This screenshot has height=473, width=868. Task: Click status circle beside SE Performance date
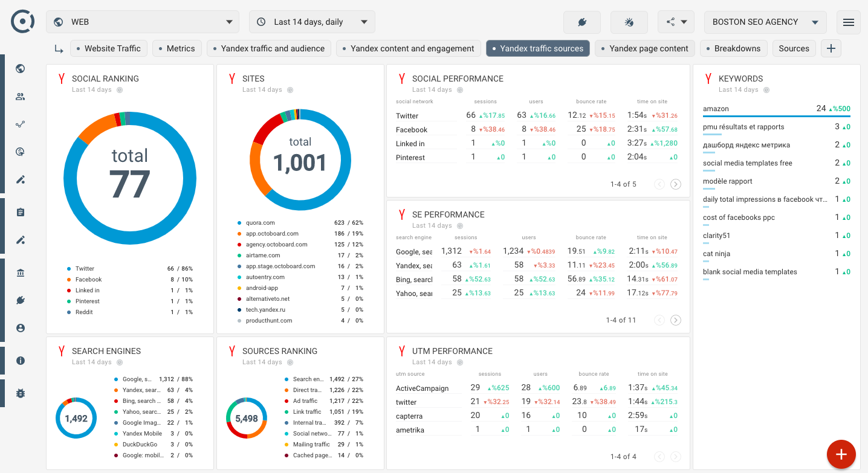(460, 226)
